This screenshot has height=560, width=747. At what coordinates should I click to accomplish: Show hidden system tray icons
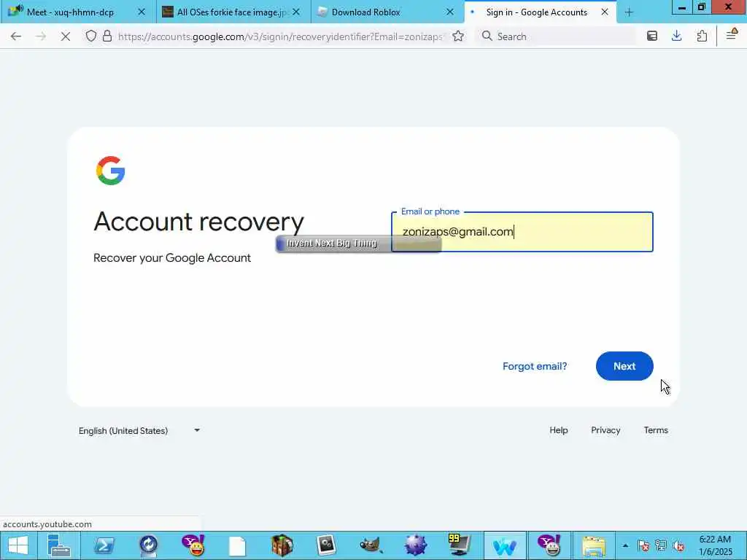click(625, 545)
